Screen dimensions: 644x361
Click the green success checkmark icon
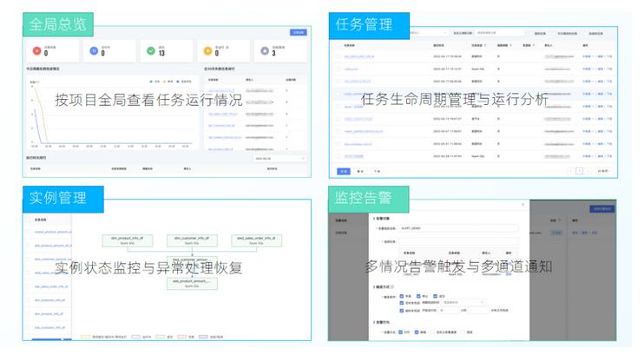pos(151,51)
